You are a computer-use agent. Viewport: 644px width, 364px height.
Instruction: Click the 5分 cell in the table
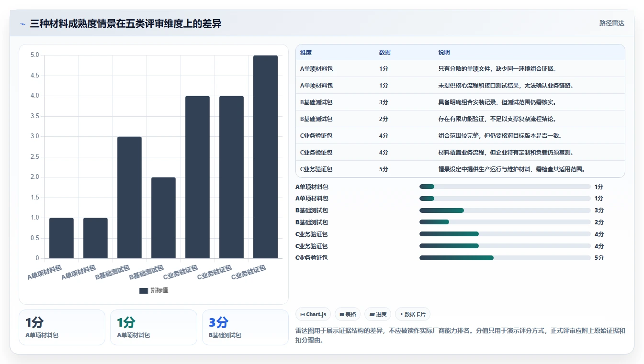tap(384, 169)
